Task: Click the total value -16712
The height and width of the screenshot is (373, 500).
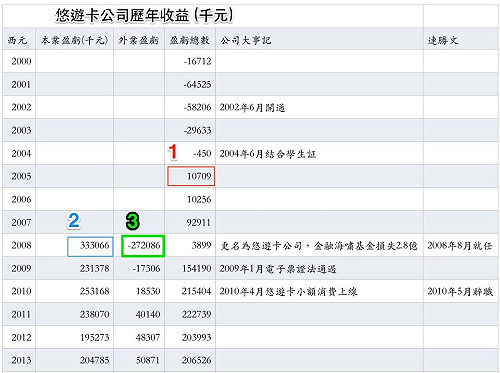Action: coord(197,61)
